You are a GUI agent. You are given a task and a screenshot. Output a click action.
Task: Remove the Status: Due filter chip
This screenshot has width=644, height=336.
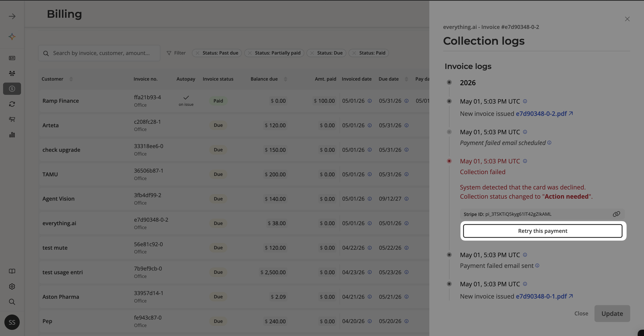(312, 53)
